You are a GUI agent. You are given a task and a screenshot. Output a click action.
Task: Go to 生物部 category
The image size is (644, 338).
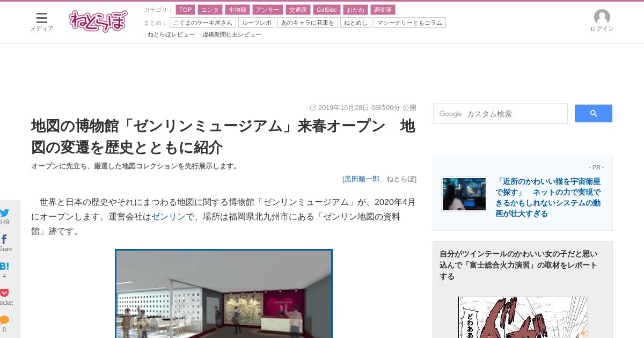tap(237, 10)
